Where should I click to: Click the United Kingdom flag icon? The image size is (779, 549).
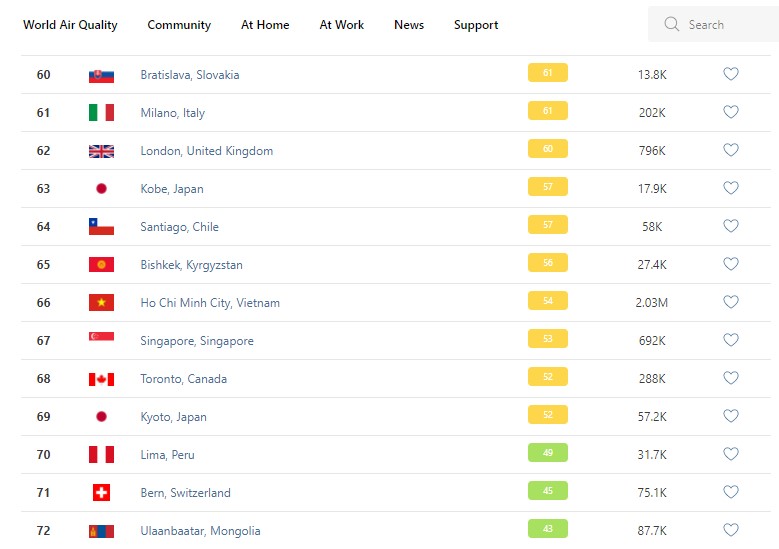click(x=101, y=151)
